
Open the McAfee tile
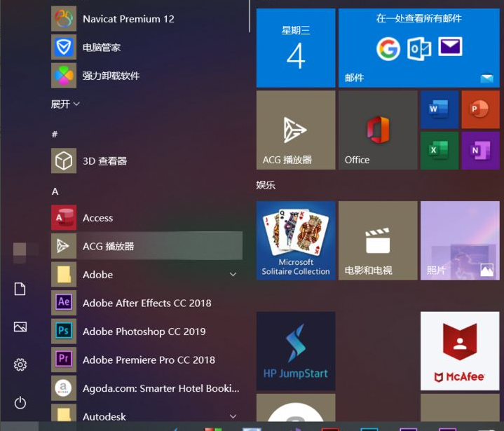click(x=459, y=350)
